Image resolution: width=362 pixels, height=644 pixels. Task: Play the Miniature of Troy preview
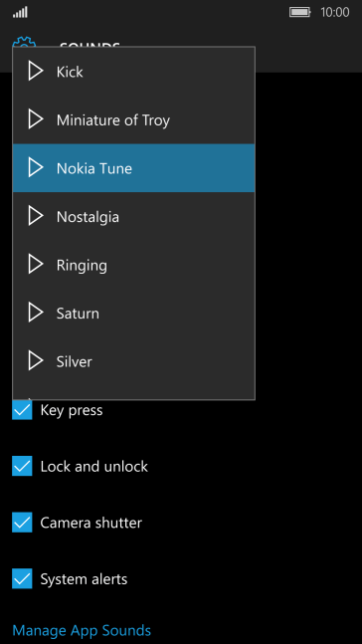pos(36,119)
